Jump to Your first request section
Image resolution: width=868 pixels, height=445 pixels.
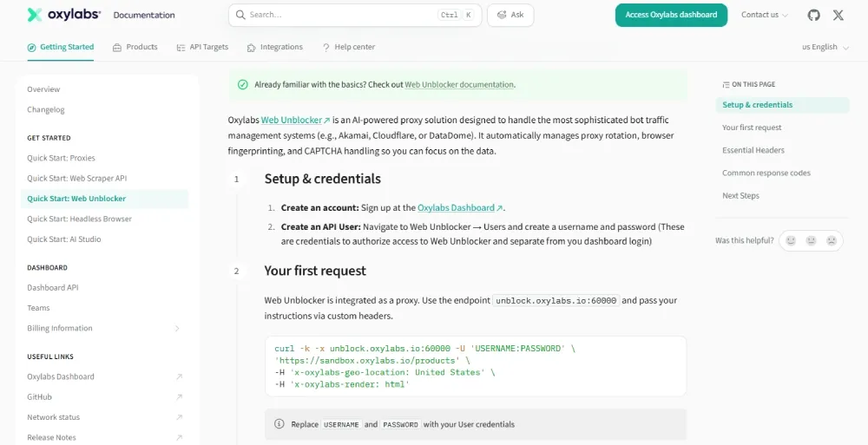click(752, 128)
